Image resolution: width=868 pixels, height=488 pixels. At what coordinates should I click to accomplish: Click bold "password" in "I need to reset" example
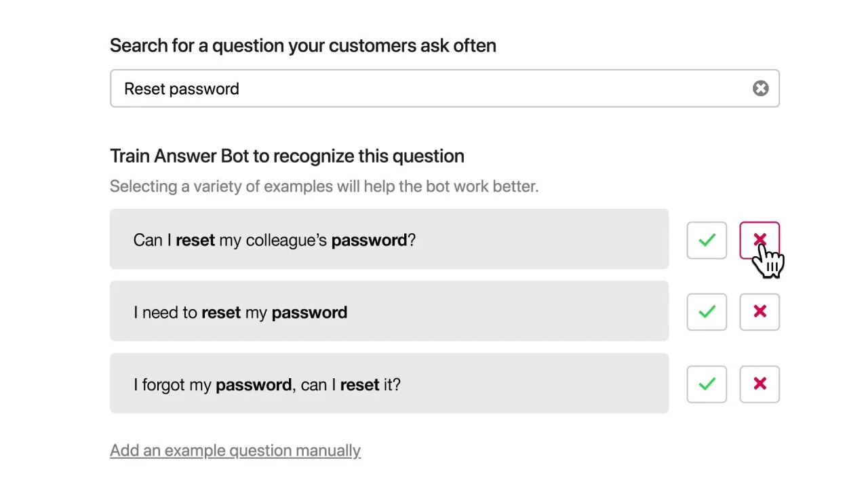pyautogui.click(x=309, y=312)
